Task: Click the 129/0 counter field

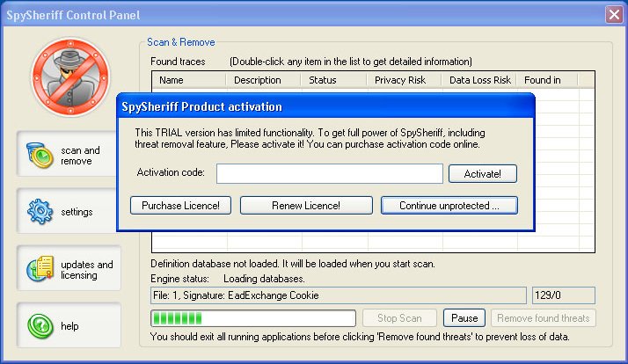Action: click(x=564, y=295)
